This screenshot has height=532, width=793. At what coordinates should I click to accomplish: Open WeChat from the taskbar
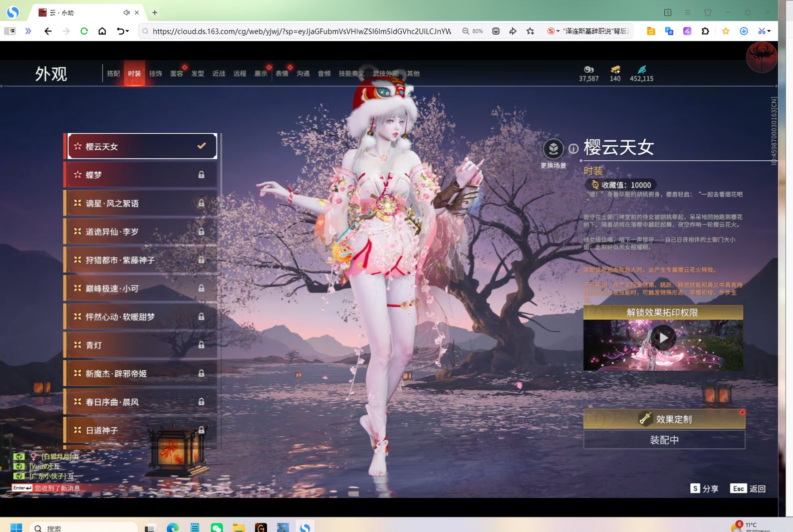pos(216,527)
